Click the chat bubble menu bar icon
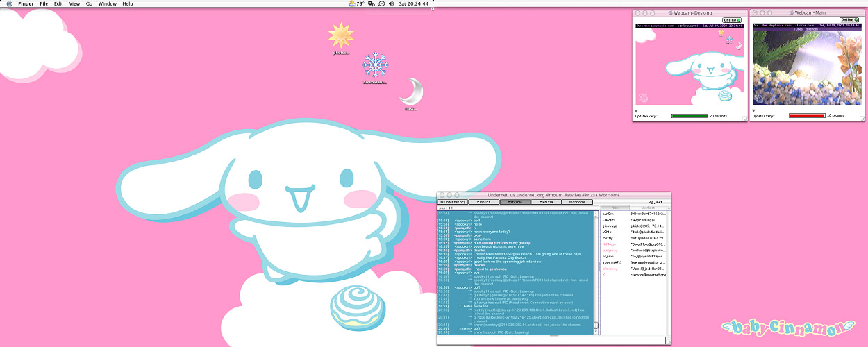The image size is (868, 347). click(383, 3)
